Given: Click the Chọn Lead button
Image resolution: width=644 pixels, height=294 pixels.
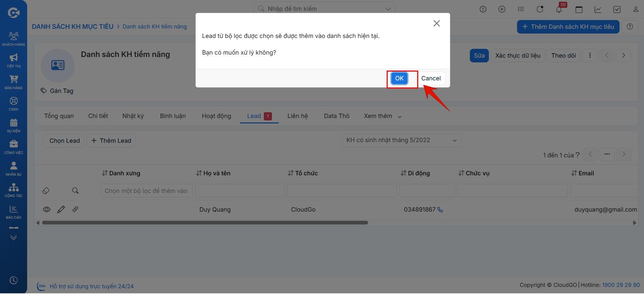Looking at the screenshot, I should tap(64, 141).
